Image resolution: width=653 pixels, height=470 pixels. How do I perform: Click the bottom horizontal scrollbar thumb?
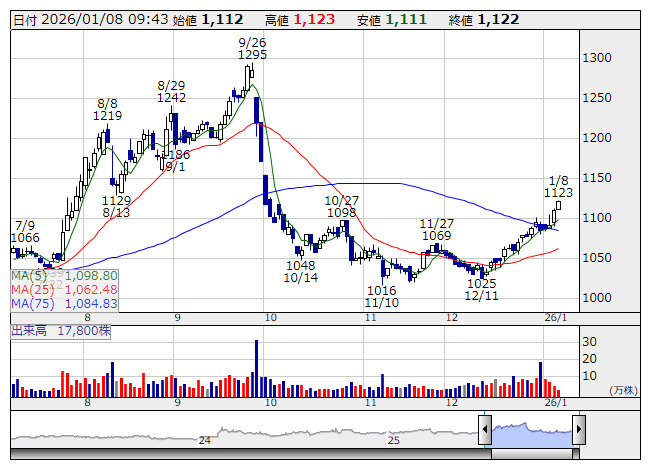pos(532,454)
